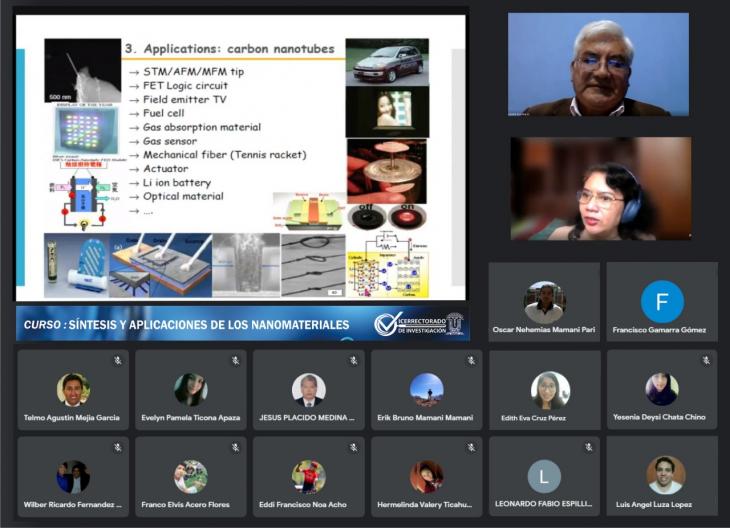Click the shared carbon nanotubes presentation slide
The height and width of the screenshot is (528, 730).
241,157
